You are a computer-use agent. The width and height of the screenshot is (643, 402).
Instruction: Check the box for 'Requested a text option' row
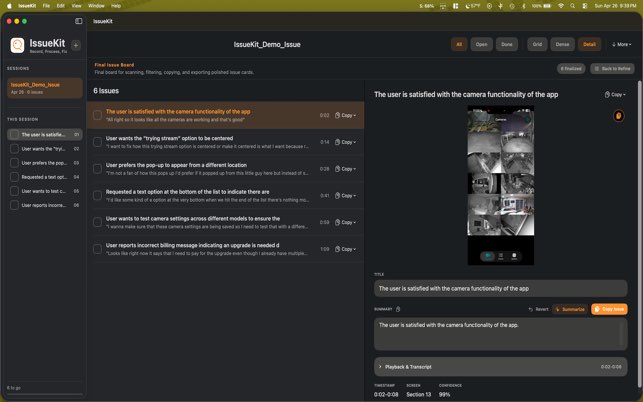coord(97,195)
